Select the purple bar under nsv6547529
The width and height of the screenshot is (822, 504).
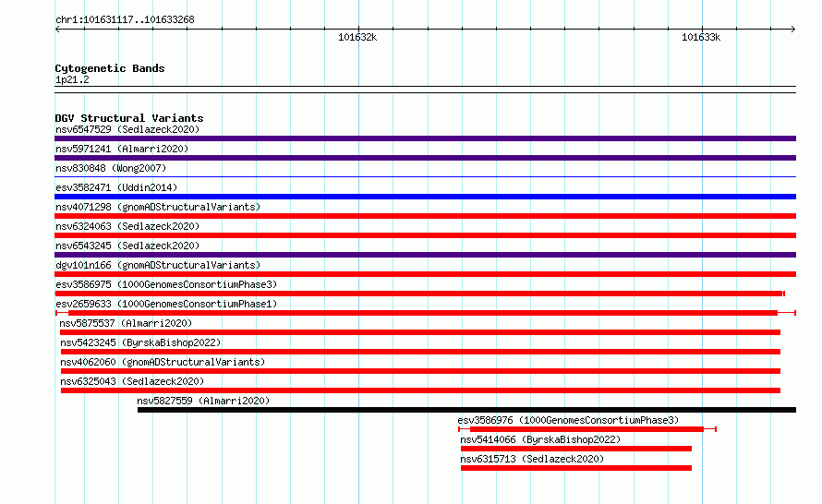click(425, 138)
